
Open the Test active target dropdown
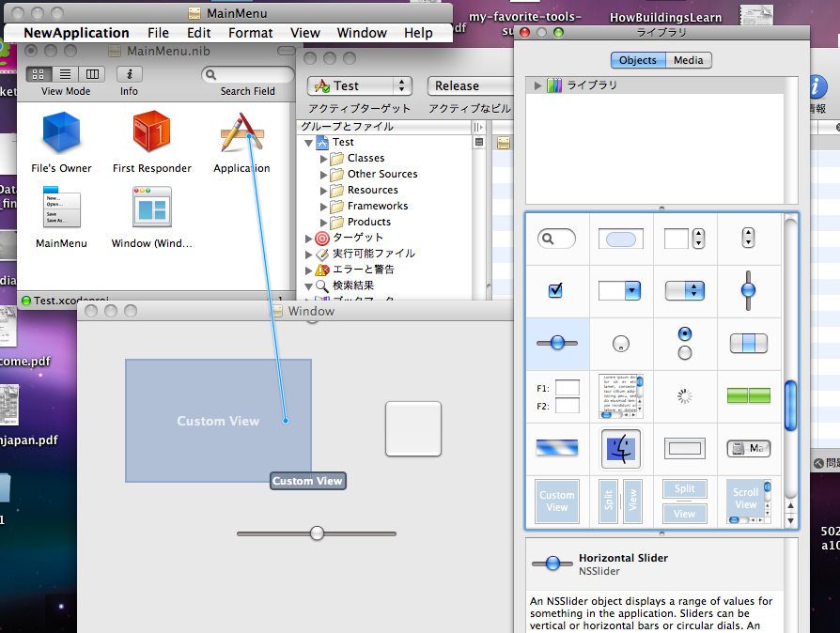click(360, 85)
